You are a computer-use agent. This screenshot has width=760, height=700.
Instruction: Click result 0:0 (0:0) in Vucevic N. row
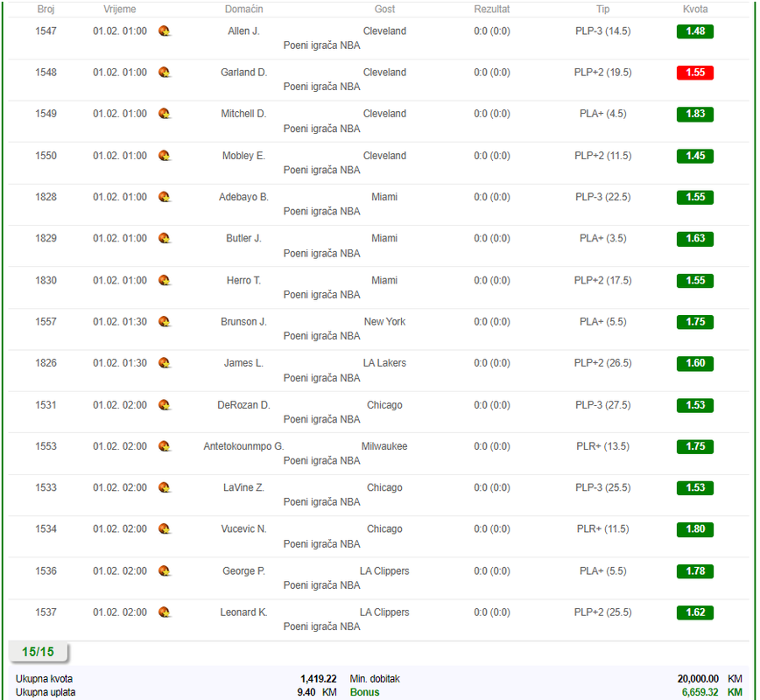coord(492,529)
